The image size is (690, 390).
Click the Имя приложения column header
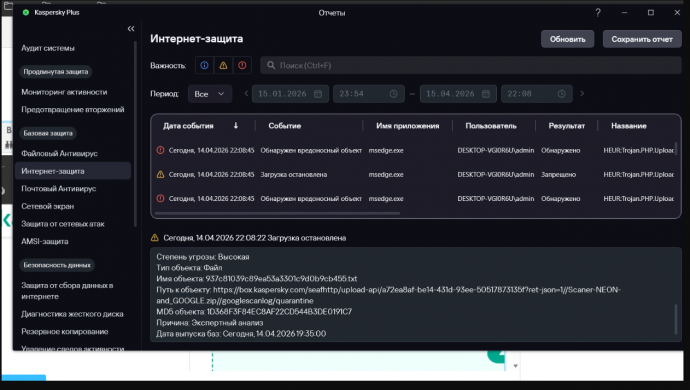pos(407,126)
